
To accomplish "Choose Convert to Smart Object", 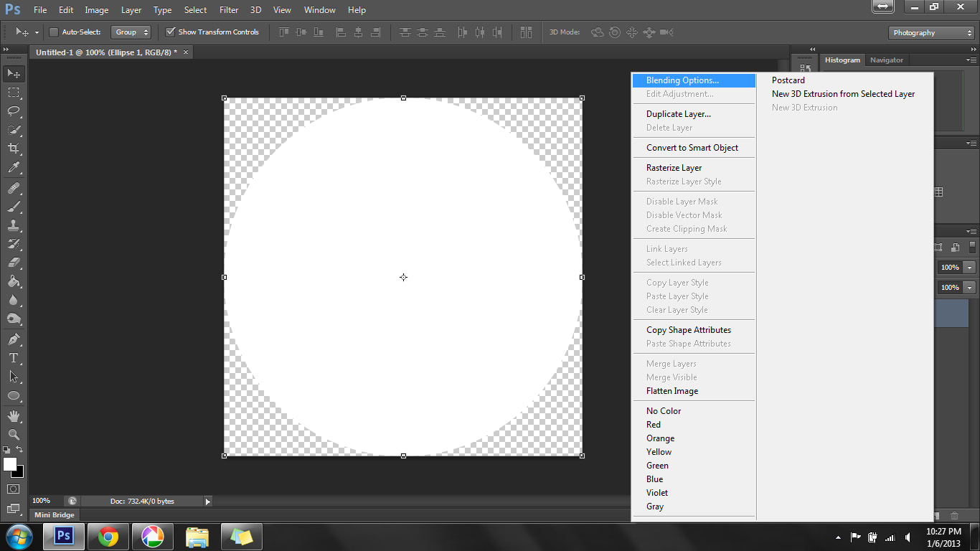I will click(694, 148).
